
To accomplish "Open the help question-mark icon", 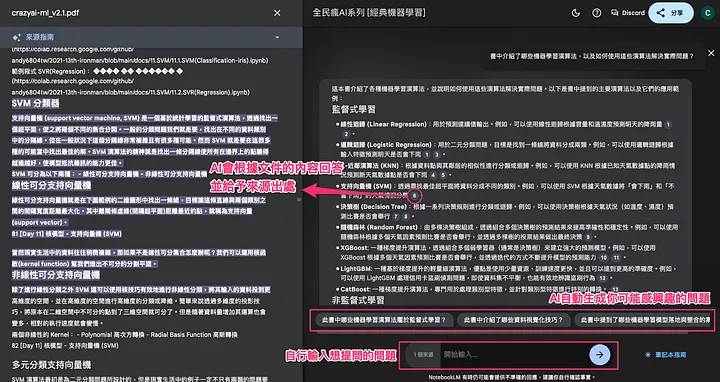I will click(x=596, y=13).
